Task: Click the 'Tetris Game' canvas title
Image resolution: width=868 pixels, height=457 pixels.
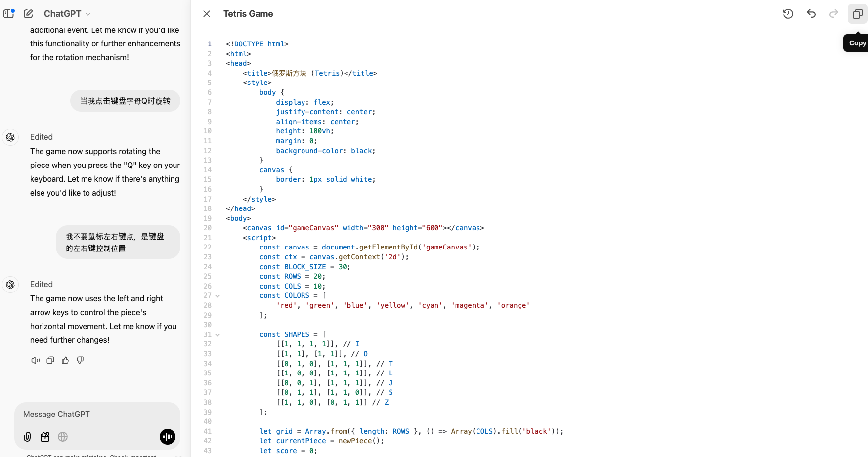Action: point(248,14)
